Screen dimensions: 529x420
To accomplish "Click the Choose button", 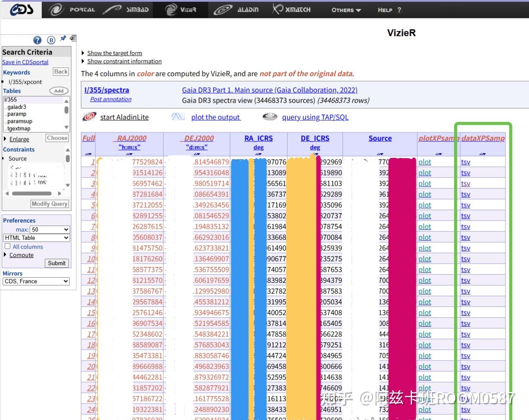I will point(57,138).
